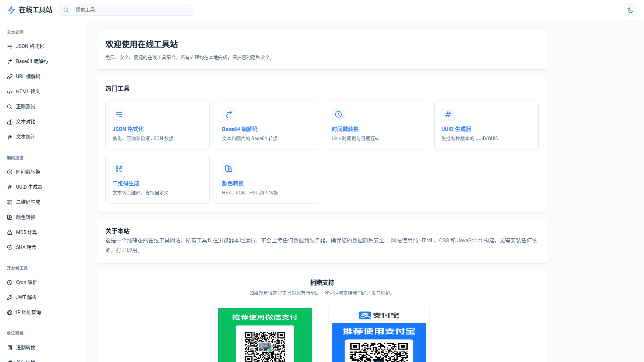Select IP 地址查询 text in the sidebar
This screenshot has height=362, width=644.
[x=29, y=312]
